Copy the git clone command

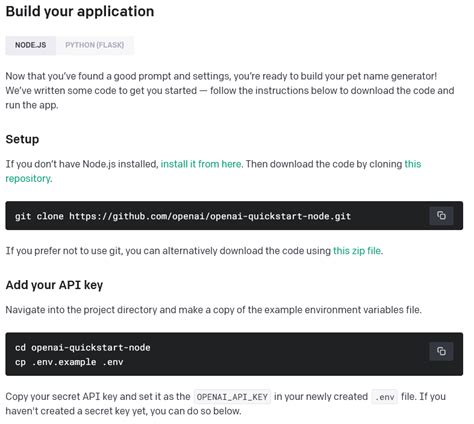tap(441, 216)
